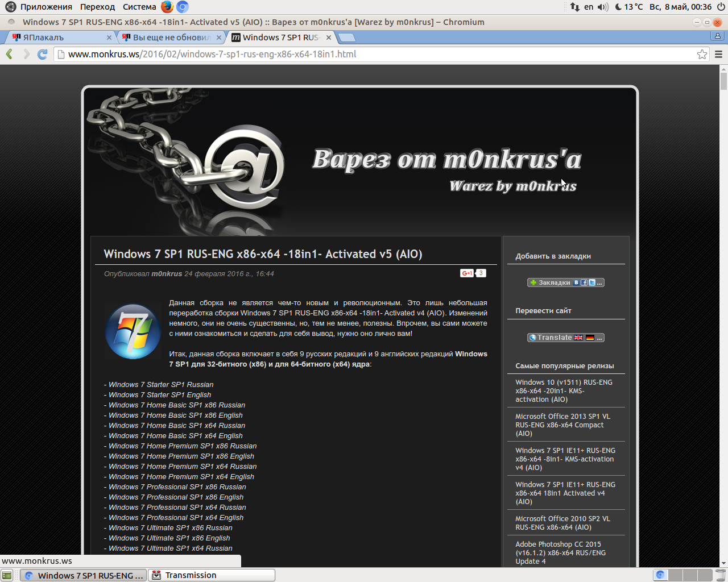Click the address bar URL field

(x=375, y=54)
